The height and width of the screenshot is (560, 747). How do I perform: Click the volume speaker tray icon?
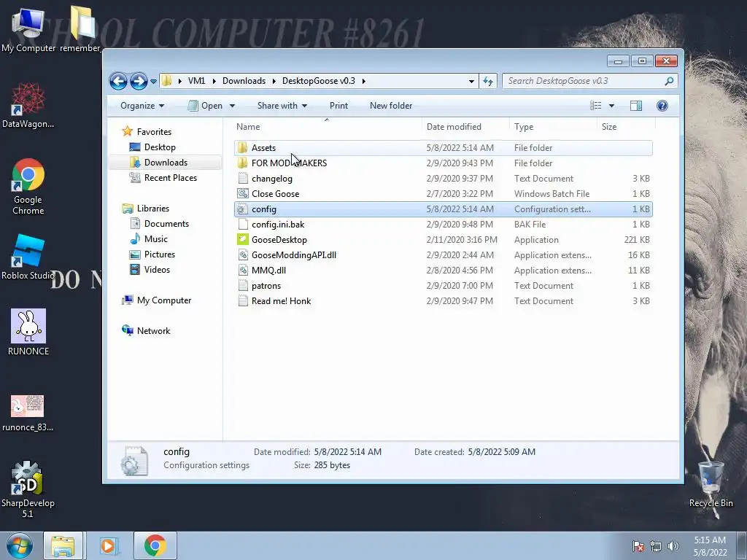673,546
